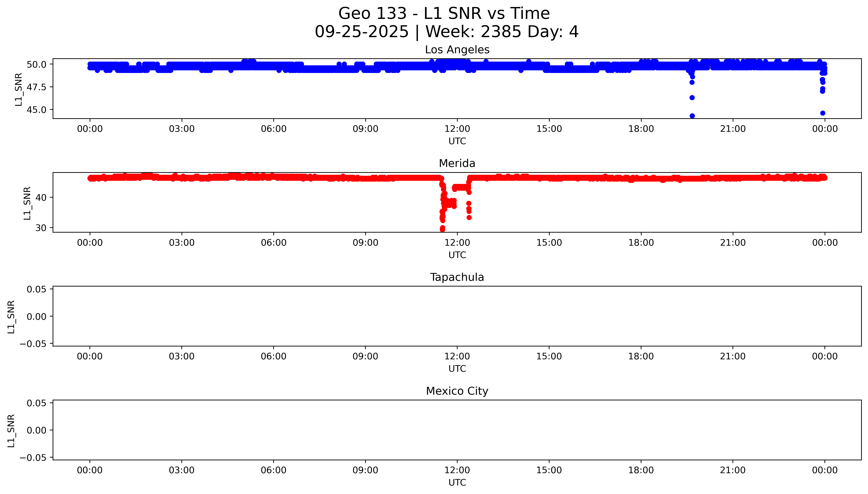The width and height of the screenshot is (868, 494).
Task: Click L1_SNR y-axis label of Los Angeles plot
Action: [x=19, y=89]
